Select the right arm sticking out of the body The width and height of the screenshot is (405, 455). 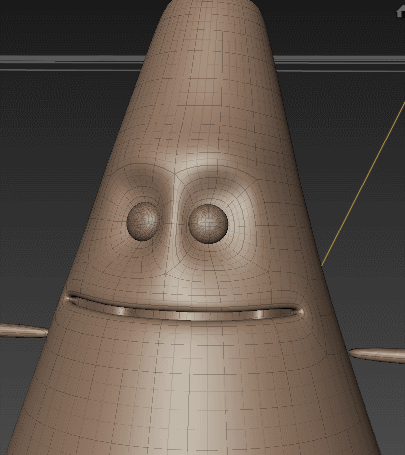tap(377, 355)
